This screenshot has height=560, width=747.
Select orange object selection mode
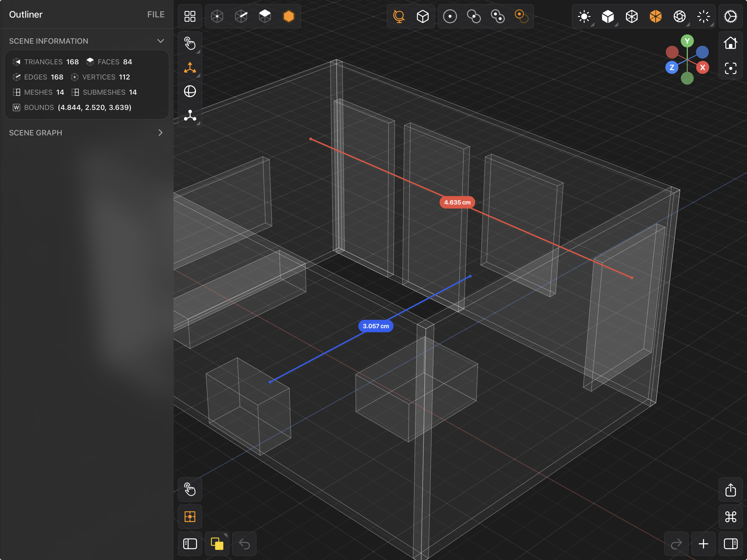[289, 16]
